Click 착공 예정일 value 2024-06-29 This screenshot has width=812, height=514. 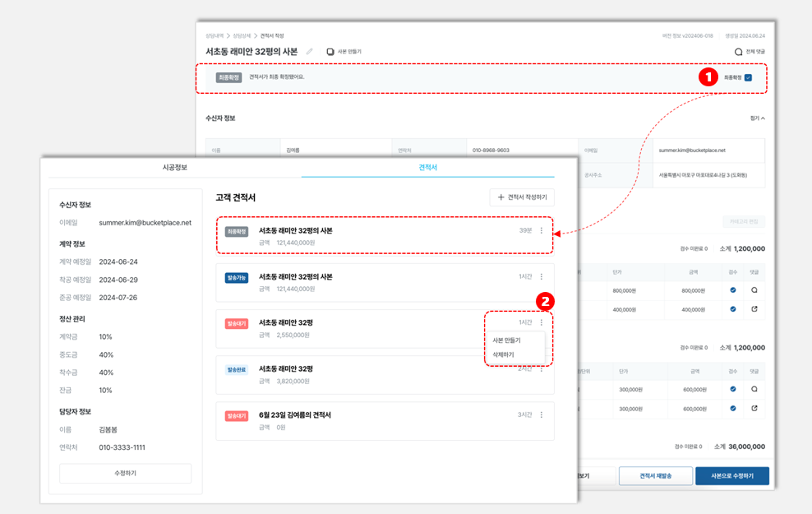click(x=118, y=280)
